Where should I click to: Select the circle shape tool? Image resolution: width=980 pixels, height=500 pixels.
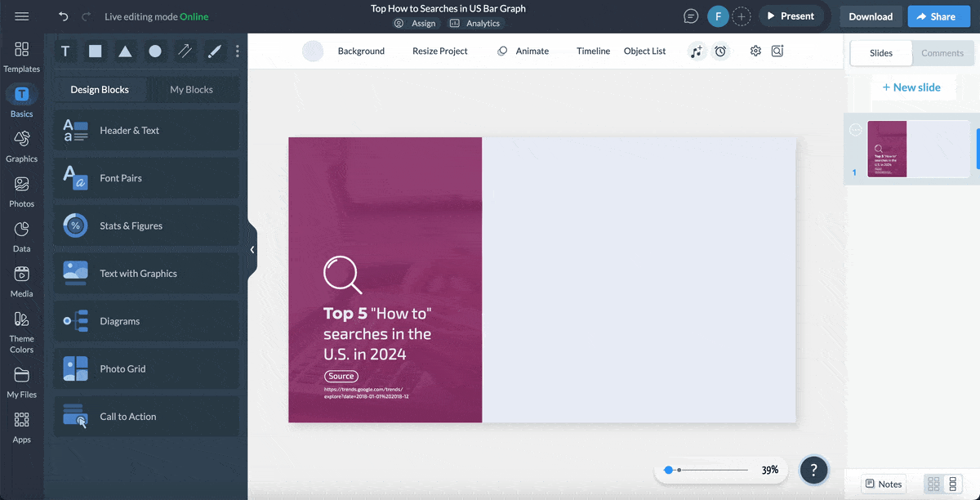(x=155, y=51)
